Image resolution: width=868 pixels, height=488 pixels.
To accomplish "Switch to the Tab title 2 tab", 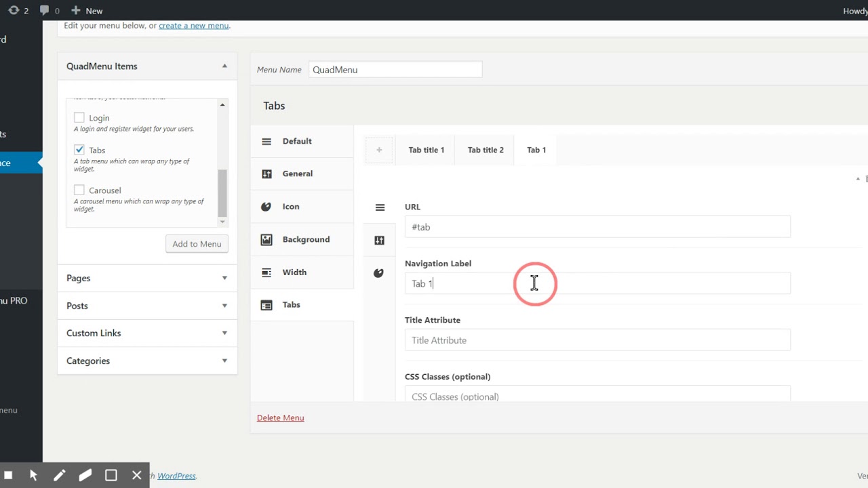I will (486, 150).
